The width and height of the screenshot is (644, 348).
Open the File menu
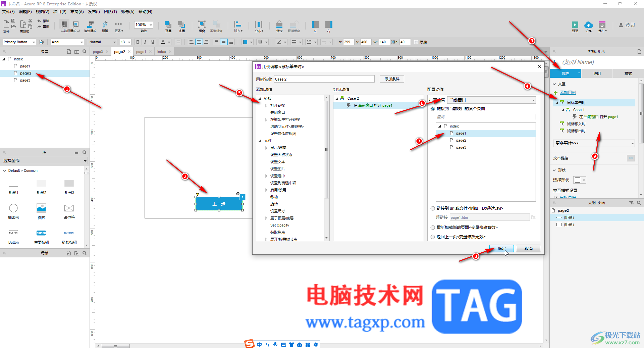click(8, 12)
